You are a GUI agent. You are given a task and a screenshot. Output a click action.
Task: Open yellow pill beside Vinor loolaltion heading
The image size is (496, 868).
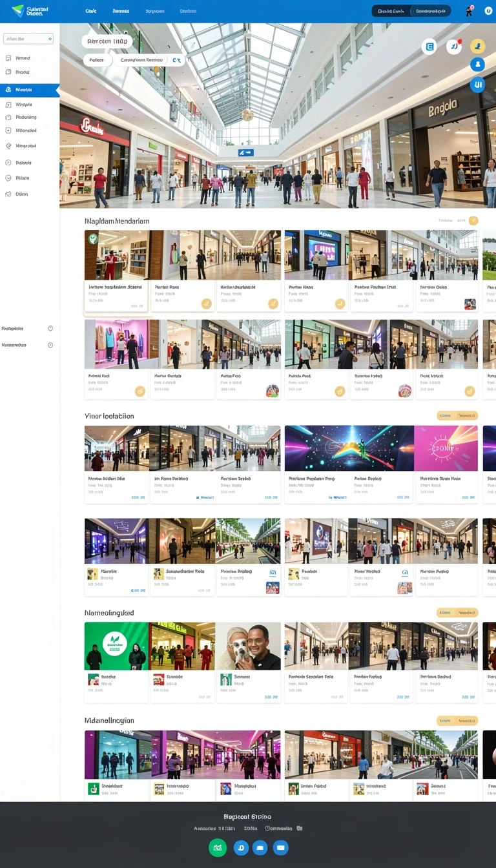pyautogui.click(x=457, y=416)
